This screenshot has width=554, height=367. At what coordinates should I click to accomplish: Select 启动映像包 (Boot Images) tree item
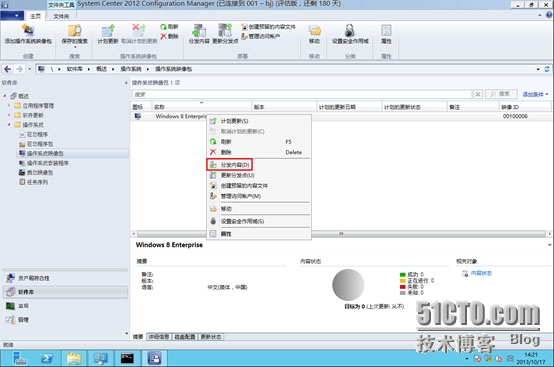point(36,172)
